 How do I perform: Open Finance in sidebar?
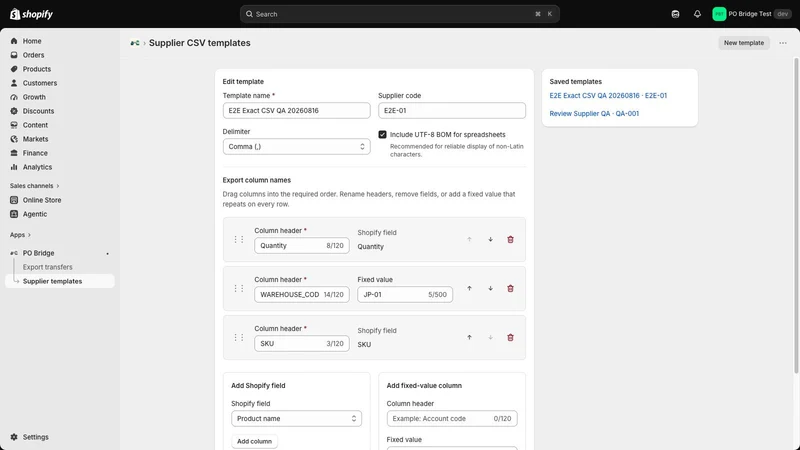[x=35, y=153]
